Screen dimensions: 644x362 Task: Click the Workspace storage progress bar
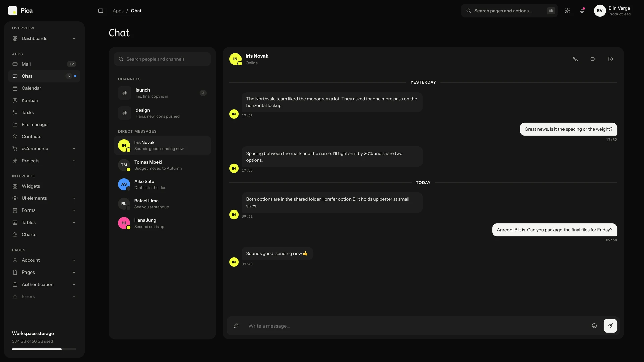pyautogui.click(x=44, y=349)
